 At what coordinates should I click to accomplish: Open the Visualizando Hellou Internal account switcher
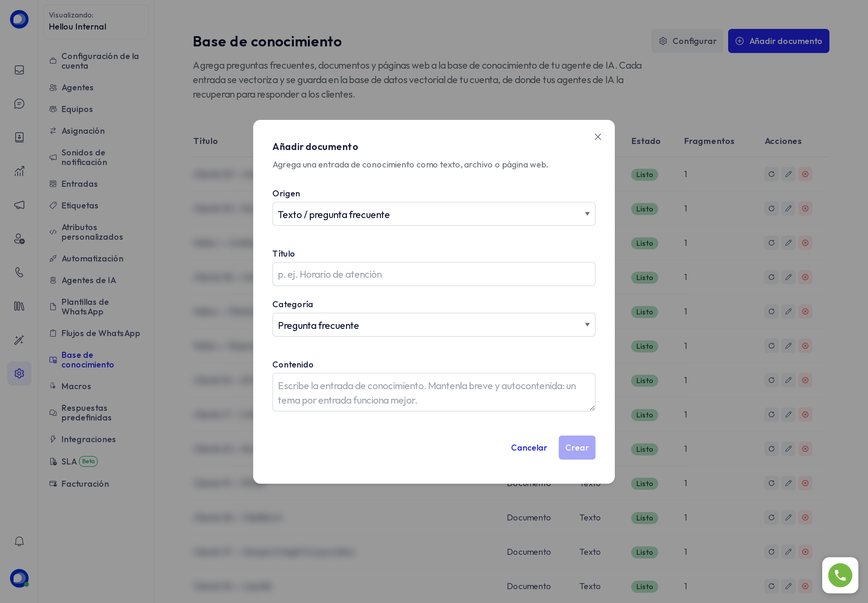96,22
